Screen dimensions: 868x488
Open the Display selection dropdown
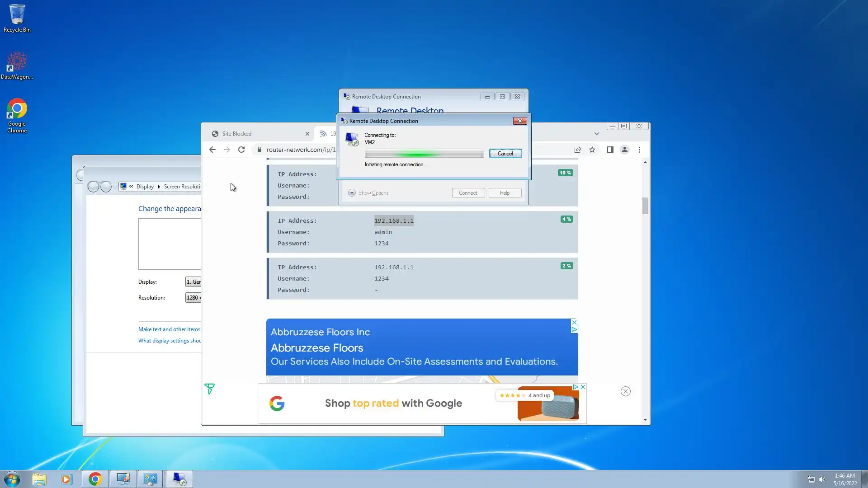(x=193, y=282)
